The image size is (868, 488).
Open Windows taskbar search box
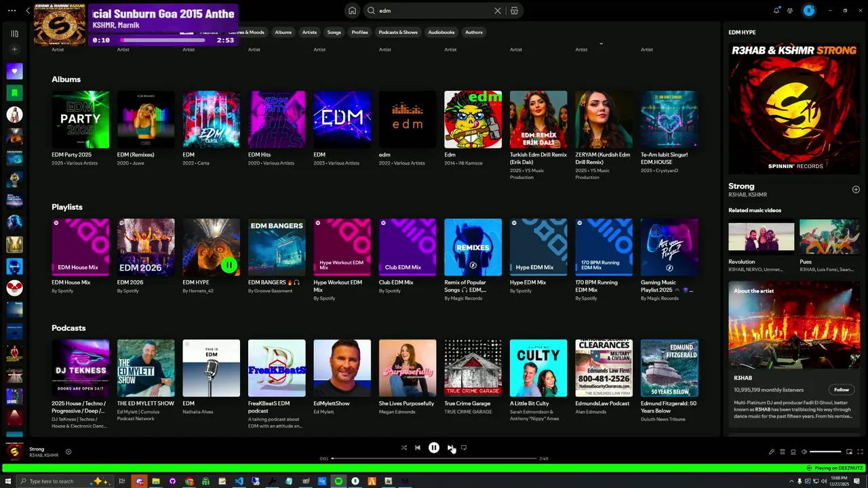coord(65,481)
